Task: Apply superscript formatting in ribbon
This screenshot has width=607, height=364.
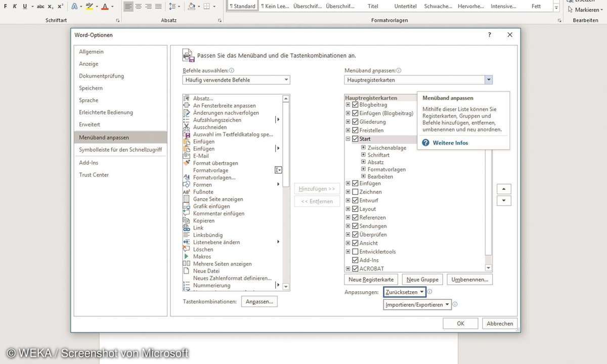Action: click(x=60, y=7)
